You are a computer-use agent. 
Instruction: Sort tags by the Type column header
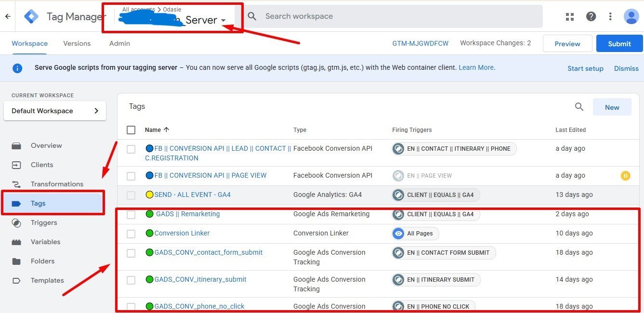[x=300, y=130]
